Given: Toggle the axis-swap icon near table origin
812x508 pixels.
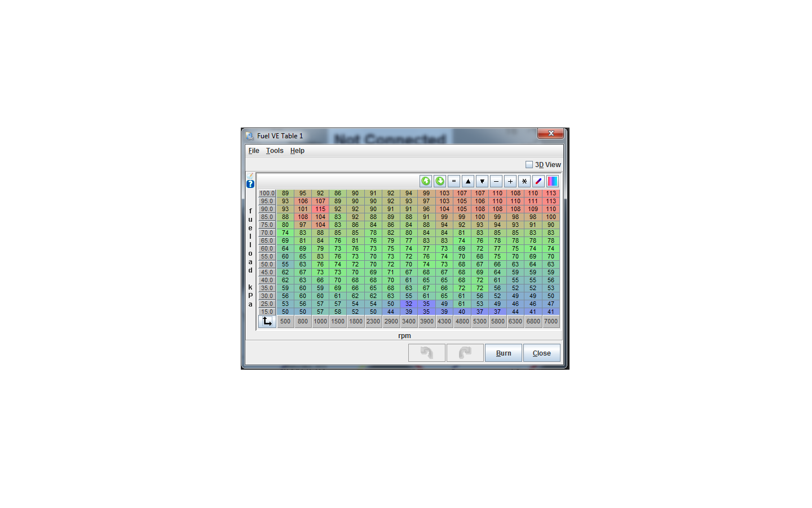Looking at the screenshot, I should click(x=267, y=321).
